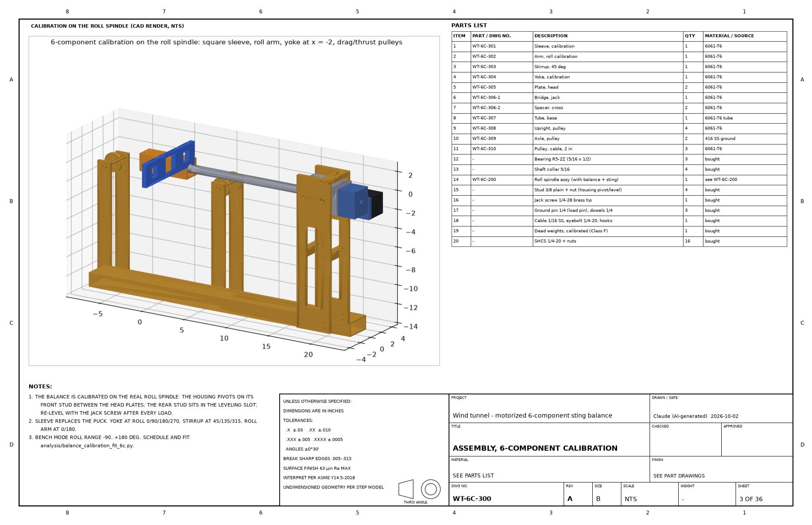Screen dimensions: 812x525
Task: Click the 'Shaft collar 5/16' description
Action: (x=552, y=169)
